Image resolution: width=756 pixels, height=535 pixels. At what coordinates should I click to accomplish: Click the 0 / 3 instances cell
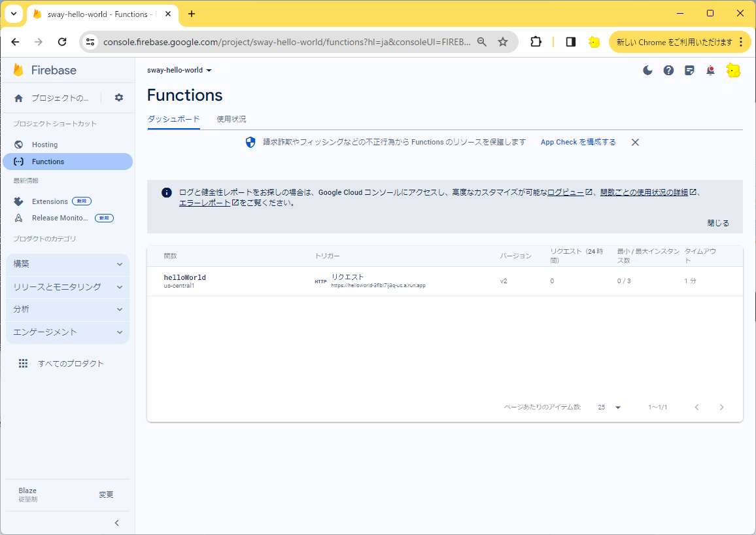624,281
